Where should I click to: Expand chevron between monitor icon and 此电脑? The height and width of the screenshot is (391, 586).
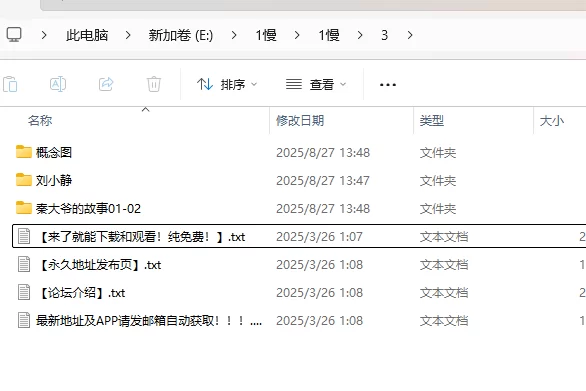click(44, 36)
